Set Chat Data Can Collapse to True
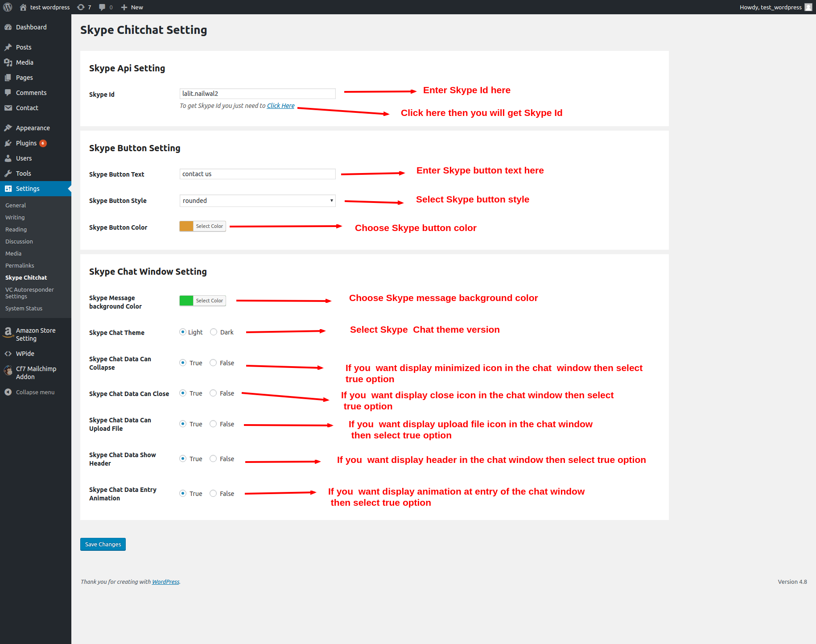The image size is (816, 644). [183, 363]
